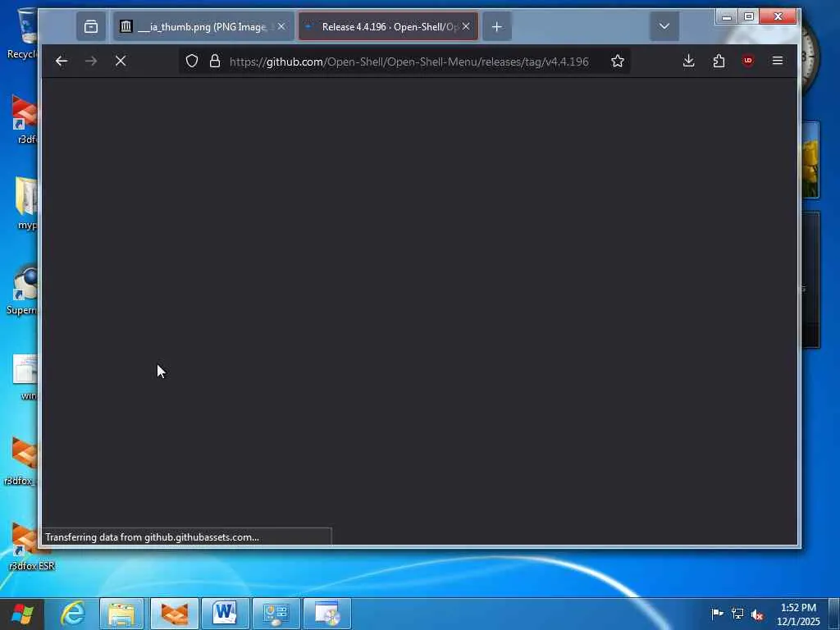
Task: Expand the list all tabs dropdown
Action: [664, 27]
